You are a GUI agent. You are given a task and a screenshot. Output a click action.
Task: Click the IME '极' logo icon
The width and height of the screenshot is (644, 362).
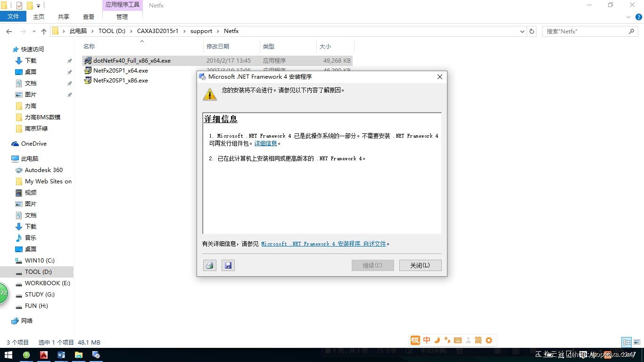tap(415, 340)
